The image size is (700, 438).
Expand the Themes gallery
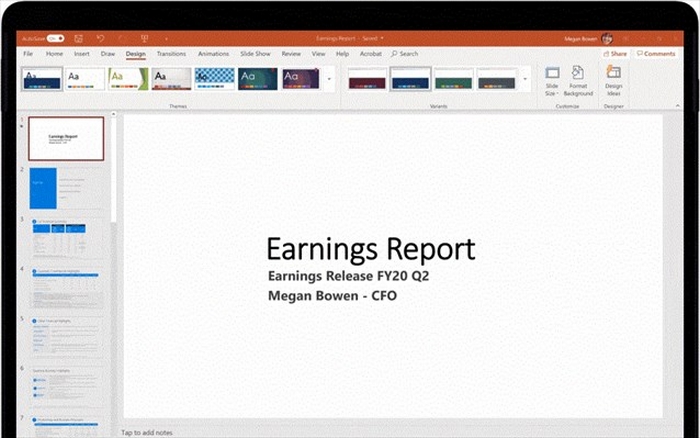coord(329,79)
